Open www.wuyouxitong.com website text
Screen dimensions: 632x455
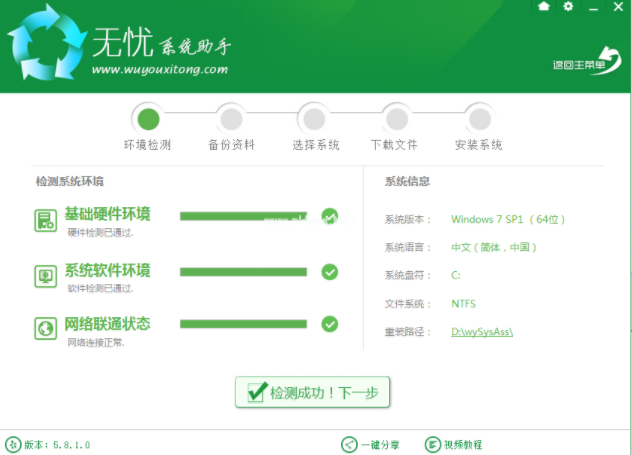160,70
